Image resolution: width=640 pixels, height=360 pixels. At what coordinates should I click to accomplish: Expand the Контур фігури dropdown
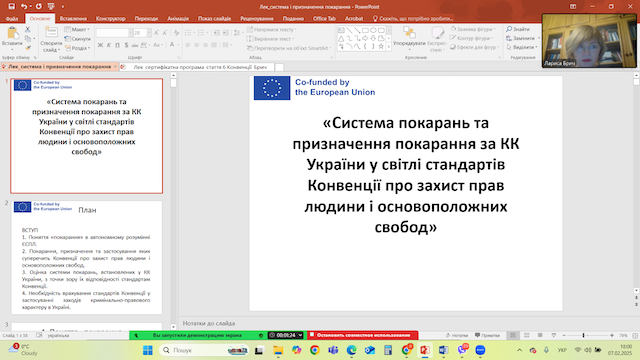pos(472,38)
